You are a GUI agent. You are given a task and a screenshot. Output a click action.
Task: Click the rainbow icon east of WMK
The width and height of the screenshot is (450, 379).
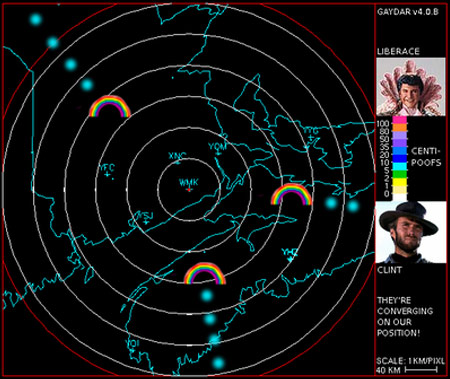point(291,194)
